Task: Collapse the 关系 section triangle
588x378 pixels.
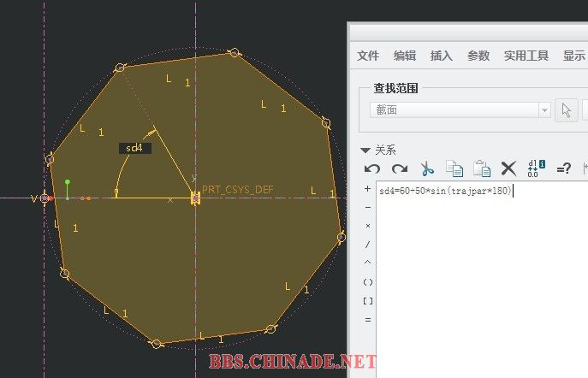Action: coord(365,151)
